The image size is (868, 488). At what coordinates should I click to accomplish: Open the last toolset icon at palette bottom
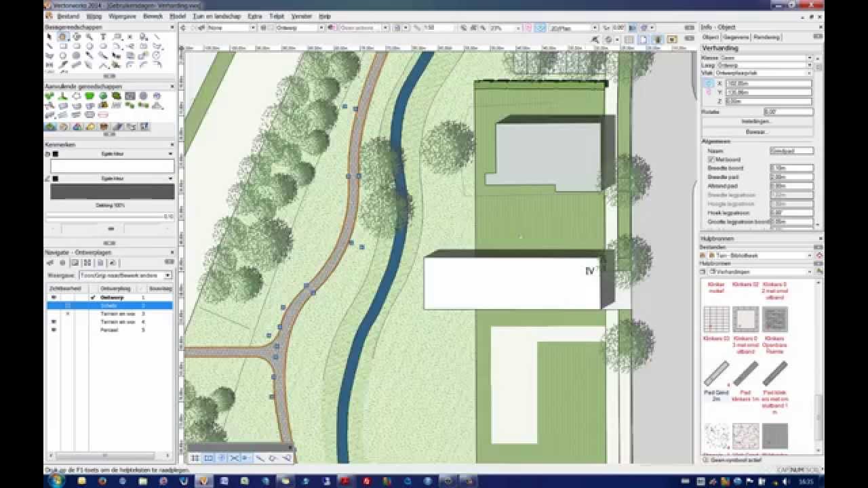pos(144,126)
